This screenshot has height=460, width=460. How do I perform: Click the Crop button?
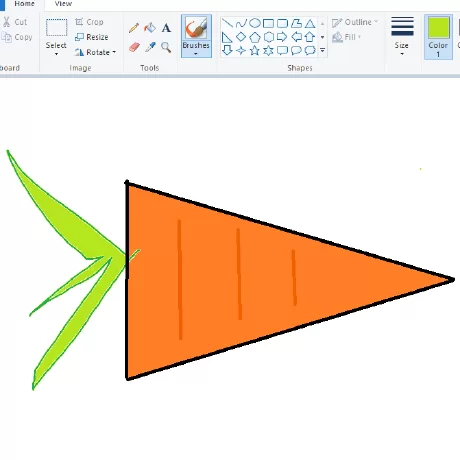89,22
